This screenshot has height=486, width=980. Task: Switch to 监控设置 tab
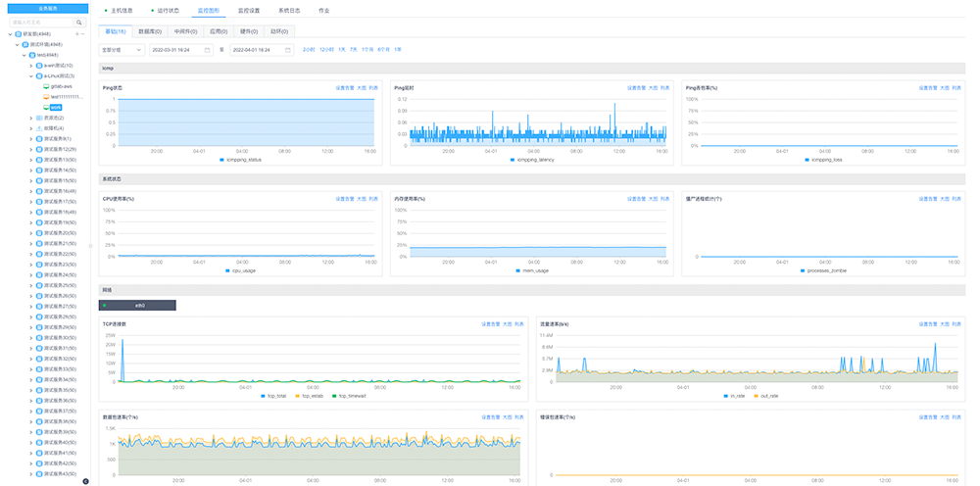pos(248,11)
